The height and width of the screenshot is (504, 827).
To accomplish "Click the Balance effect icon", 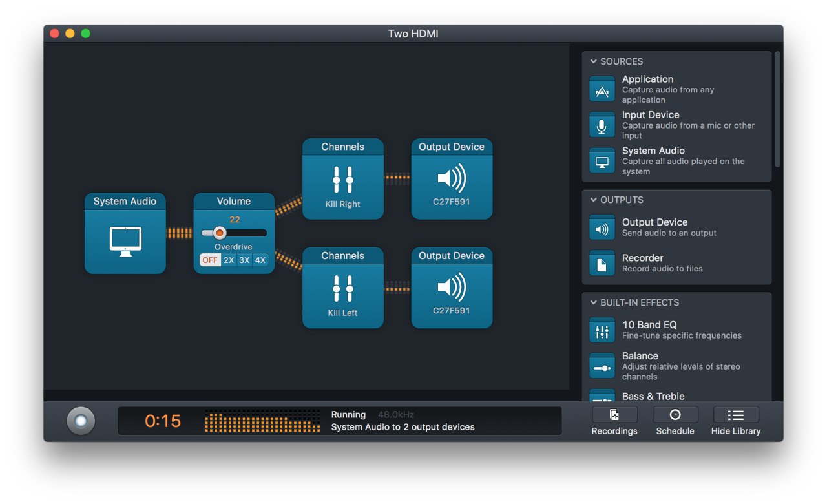I will (x=602, y=366).
